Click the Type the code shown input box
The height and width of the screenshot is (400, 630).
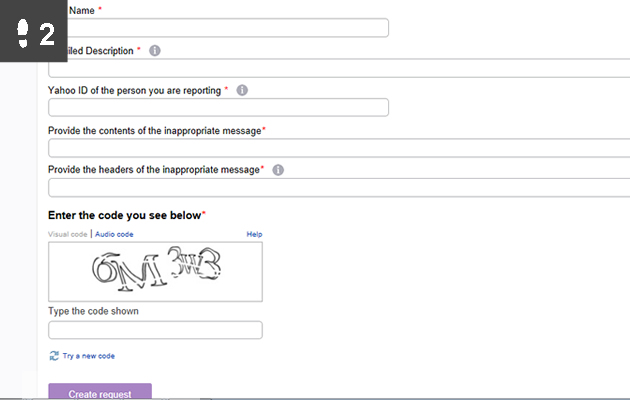click(x=155, y=330)
